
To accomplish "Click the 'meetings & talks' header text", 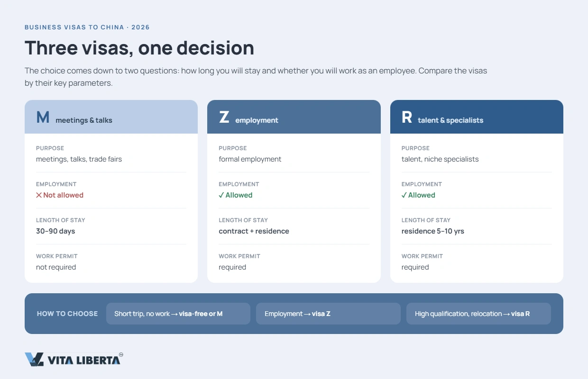I will 84,120.
